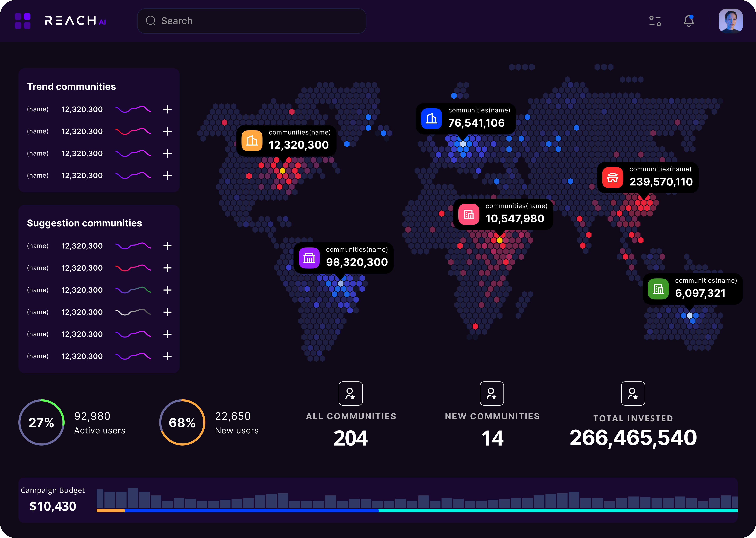Image resolution: width=756 pixels, height=538 pixels.
Task: Open the filter settings icon near the bell
Action: click(x=655, y=21)
